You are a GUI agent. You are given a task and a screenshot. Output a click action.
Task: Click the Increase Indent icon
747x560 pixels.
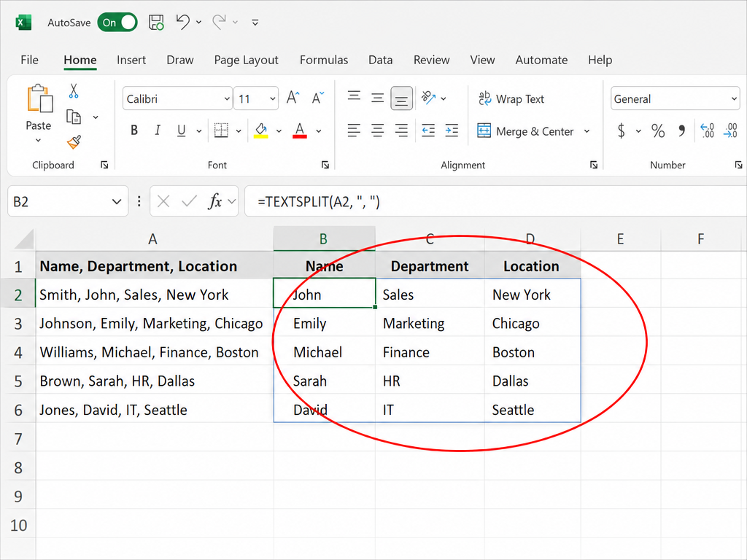pyautogui.click(x=452, y=130)
